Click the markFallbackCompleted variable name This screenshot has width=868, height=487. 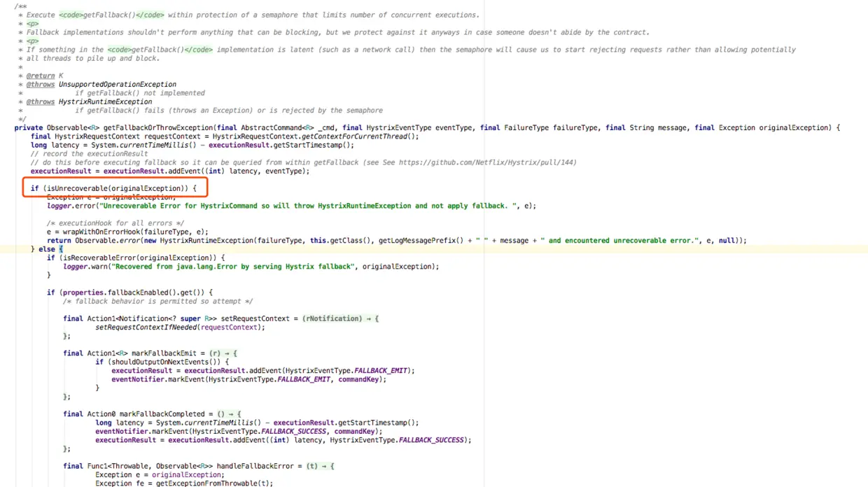(x=164, y=414)
